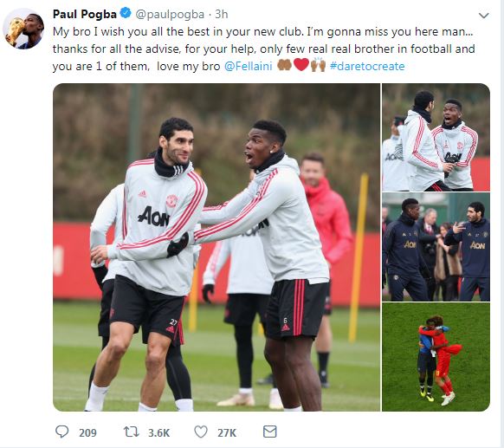Open the pitch hug photo thumbnail
Viewport: 504px width, 448px height.
coord(436,357)
